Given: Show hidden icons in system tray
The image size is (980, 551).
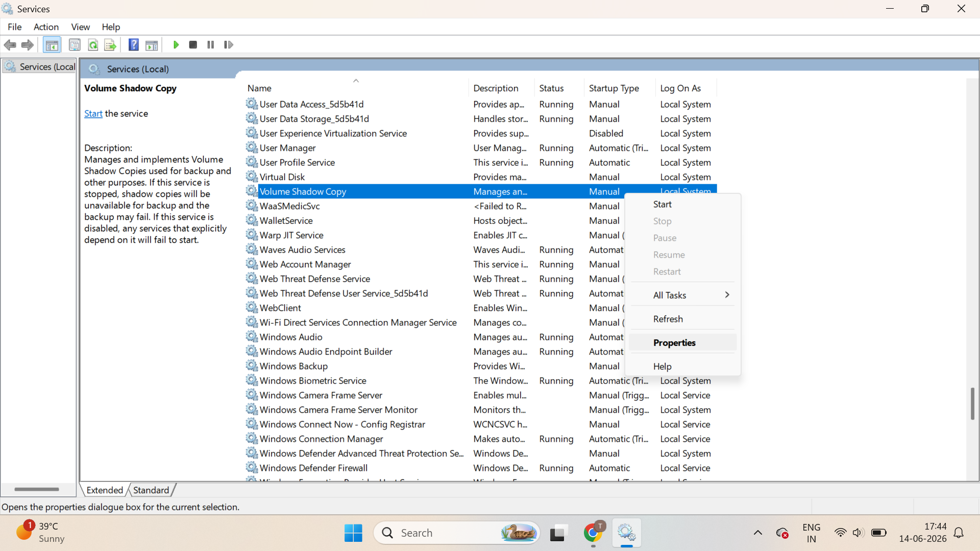Looking at the screenshot, I should (758, 533).
